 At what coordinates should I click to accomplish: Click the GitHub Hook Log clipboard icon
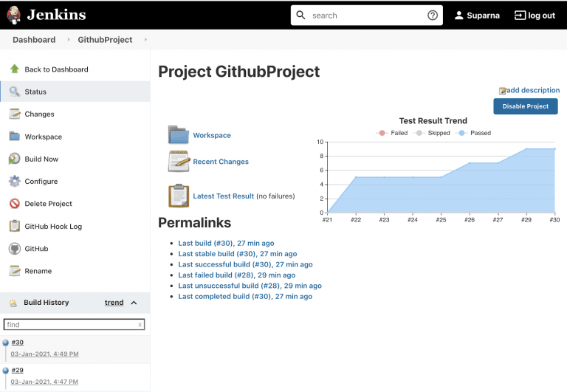[14, 227]
